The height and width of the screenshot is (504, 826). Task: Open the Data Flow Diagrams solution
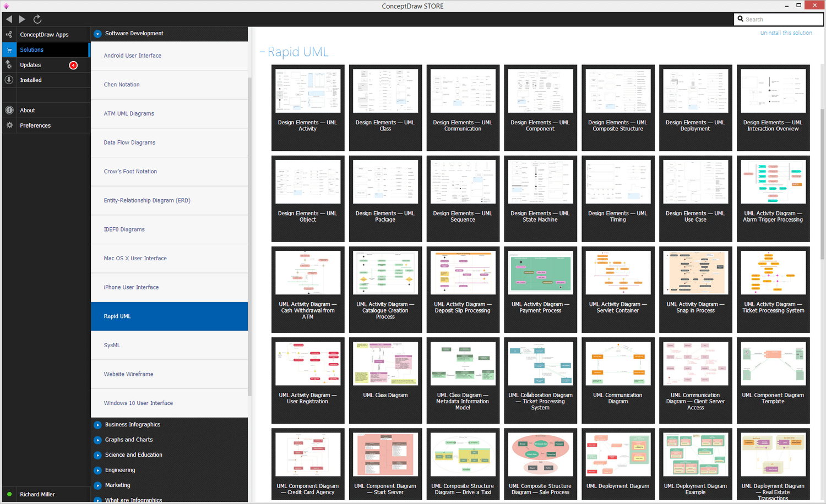pyautogui.click(x=169, y=143)
